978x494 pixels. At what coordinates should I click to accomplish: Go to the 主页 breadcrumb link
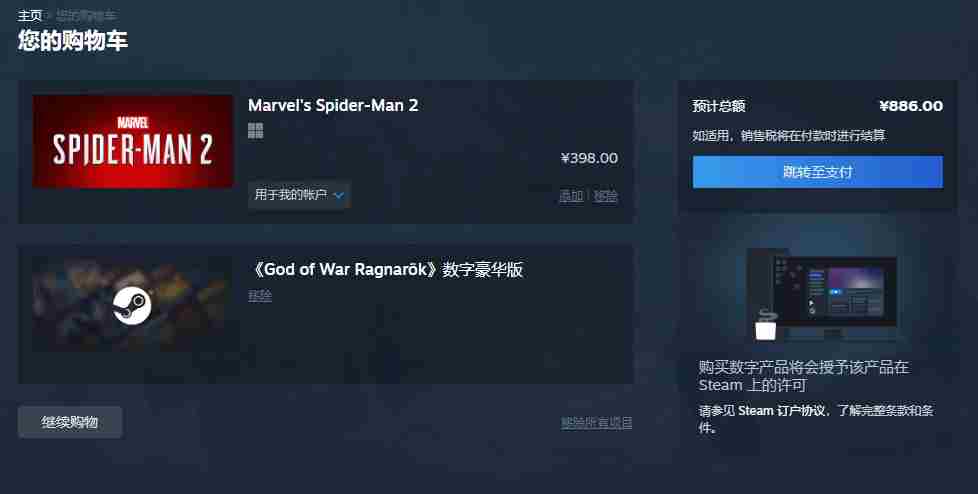click(29, 15)
